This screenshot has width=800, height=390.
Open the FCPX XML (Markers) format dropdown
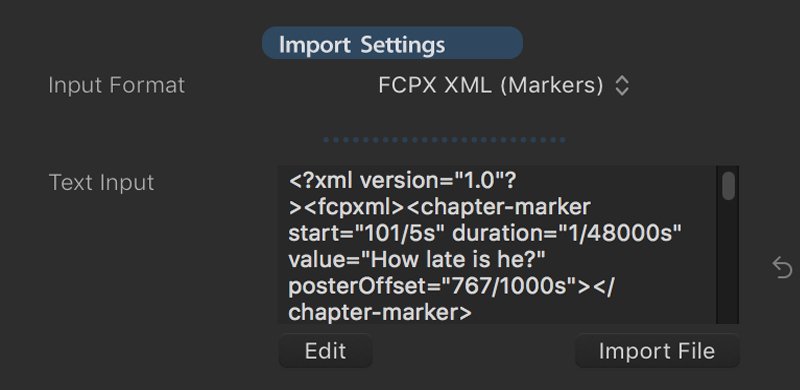click(504, 85)
